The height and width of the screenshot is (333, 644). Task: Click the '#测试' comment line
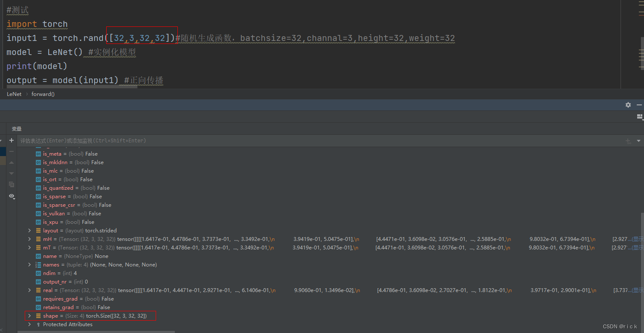tap(18, 10)
